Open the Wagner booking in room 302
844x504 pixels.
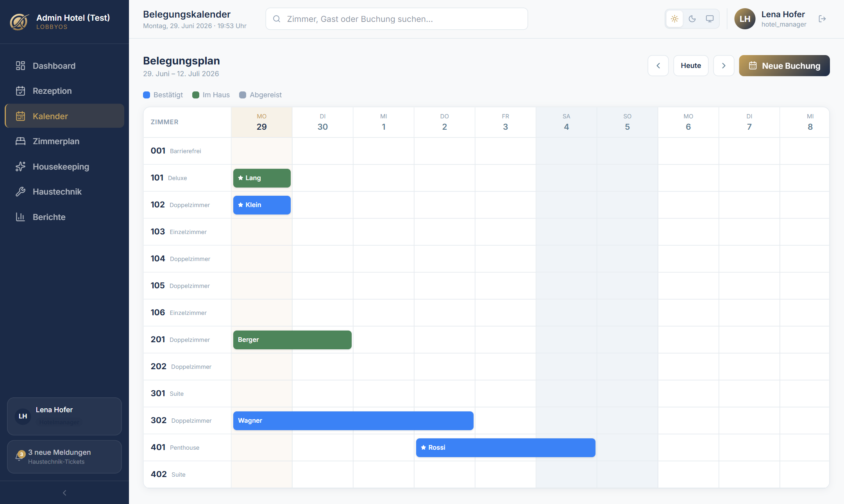pos(353,421)
